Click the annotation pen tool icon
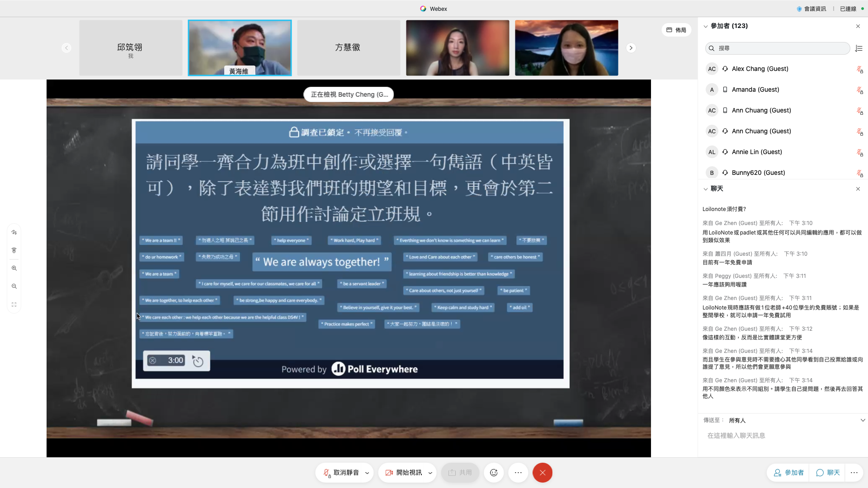The height and width of the screenshot is (488, 868). 14,232
